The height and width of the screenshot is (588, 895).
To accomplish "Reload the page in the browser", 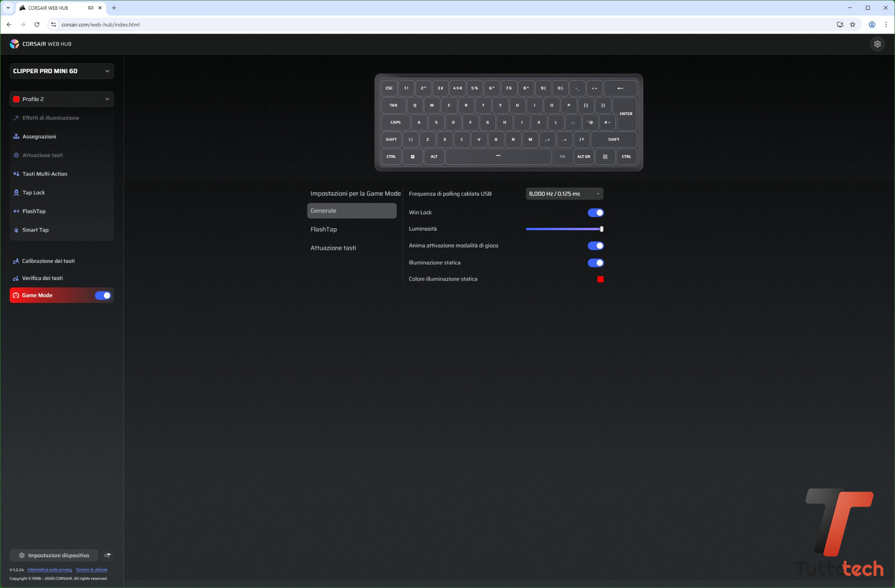I will click(x=37, y=25).
